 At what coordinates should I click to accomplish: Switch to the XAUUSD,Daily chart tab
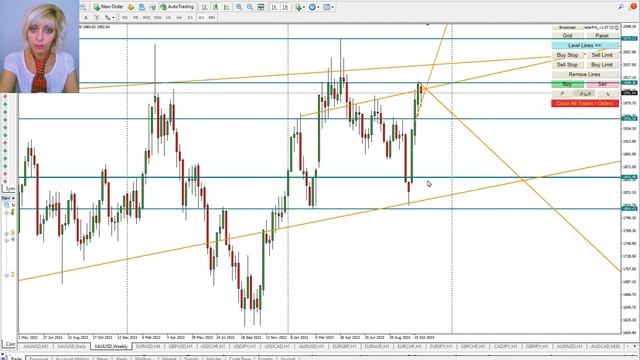click(x=72, y=346)
